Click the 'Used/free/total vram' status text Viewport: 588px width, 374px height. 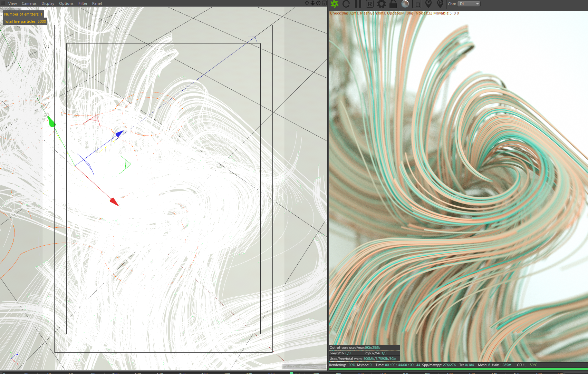click(363, 358)
